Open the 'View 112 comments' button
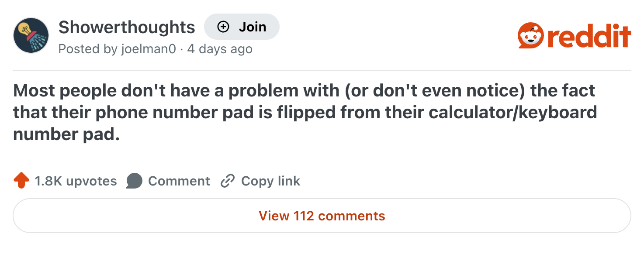644x254 pixels. pos(322,216)
